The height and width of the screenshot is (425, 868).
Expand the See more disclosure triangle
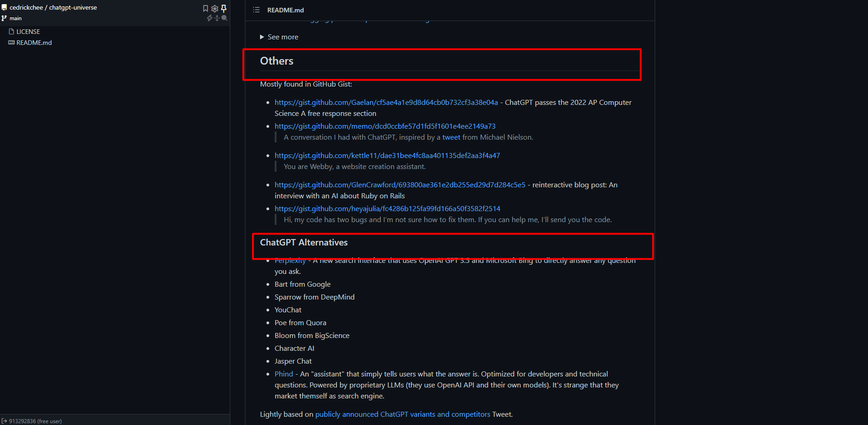click(262, 37)
